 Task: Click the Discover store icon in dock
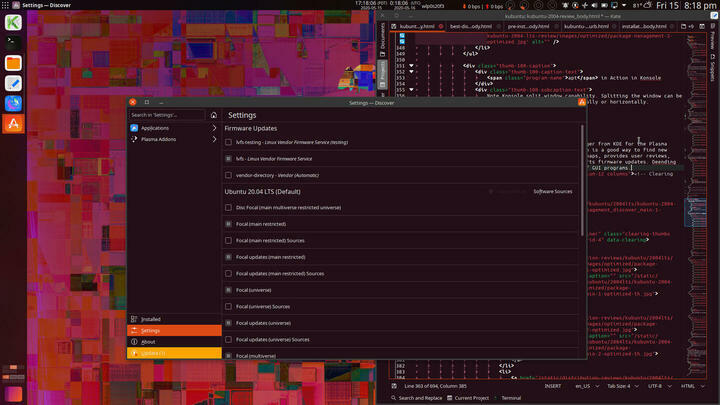(13, 124)
